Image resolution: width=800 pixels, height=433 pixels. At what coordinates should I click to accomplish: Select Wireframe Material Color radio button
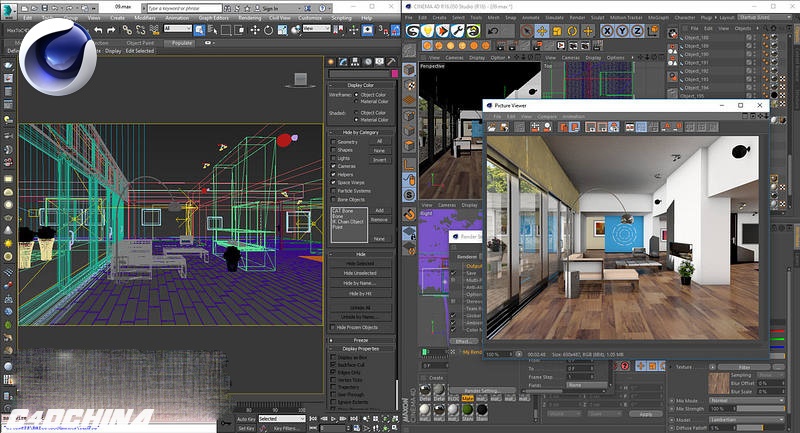coord(356,101)
